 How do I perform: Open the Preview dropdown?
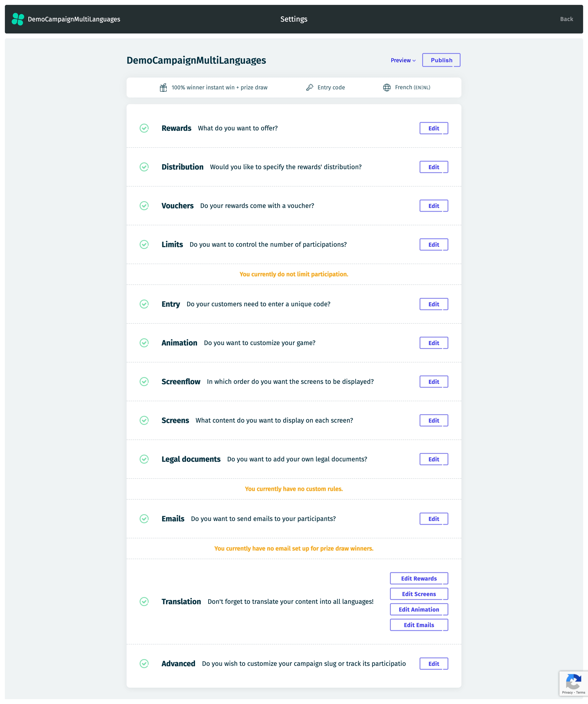pos(403,60)
